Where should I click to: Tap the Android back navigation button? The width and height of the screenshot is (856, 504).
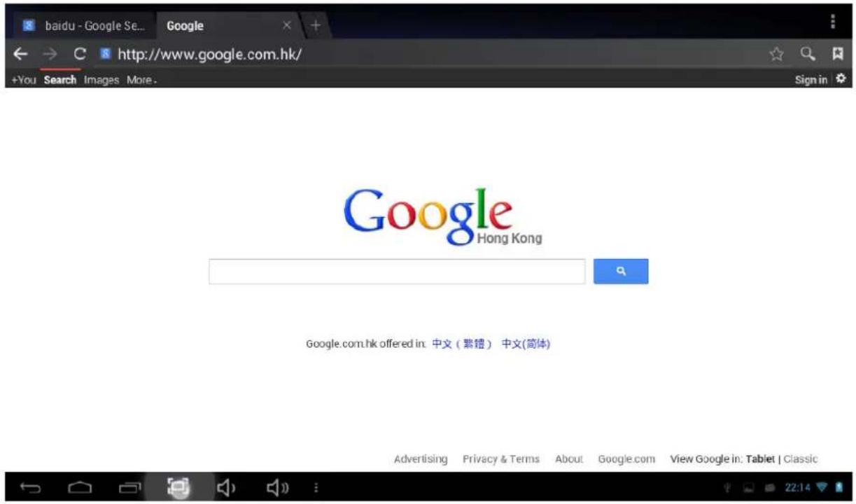coord(31,487)
